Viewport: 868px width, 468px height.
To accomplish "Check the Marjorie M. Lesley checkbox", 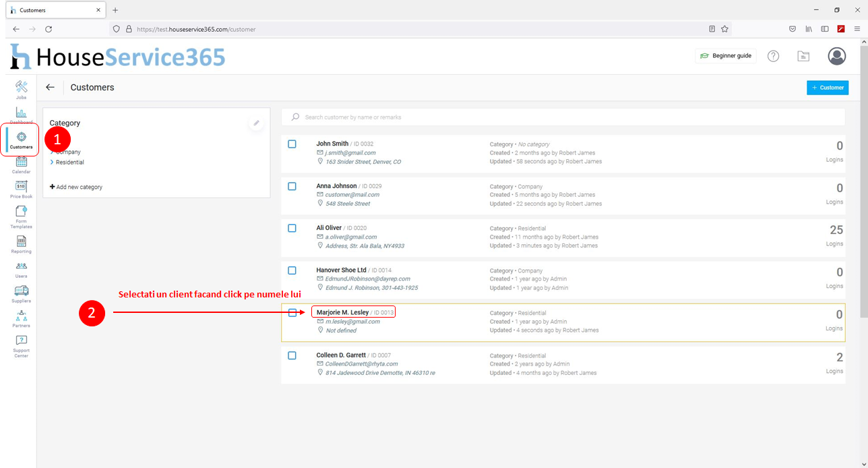I will click(292, 313).
